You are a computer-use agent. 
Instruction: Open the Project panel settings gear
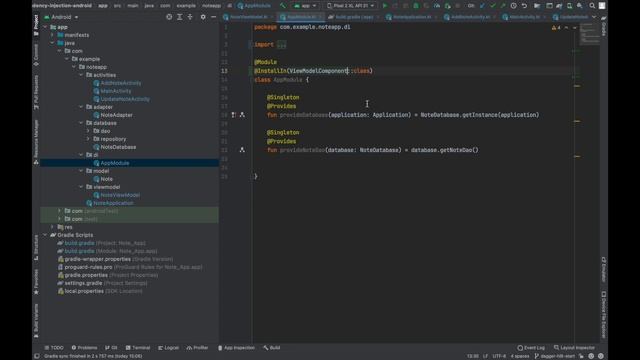pyautogui.click(x=203, y=17)
